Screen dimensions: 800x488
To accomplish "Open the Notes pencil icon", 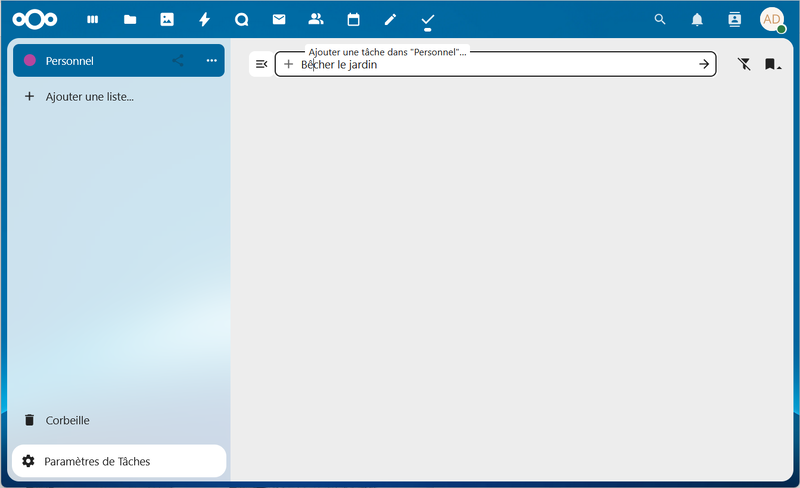I will pyautogui.click(x=390, y=19).
